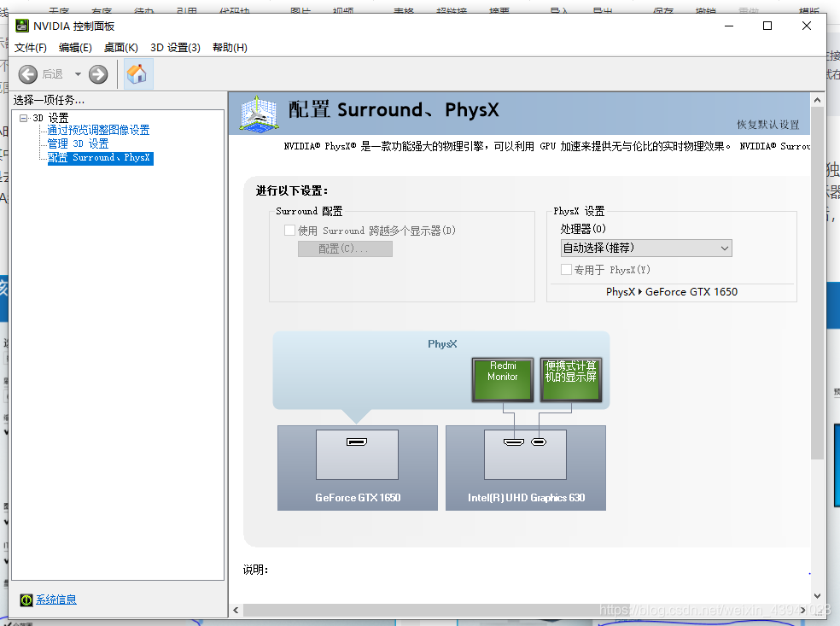Open the PhysX 处理器 dropdown
840x626 pixels.
646,249
